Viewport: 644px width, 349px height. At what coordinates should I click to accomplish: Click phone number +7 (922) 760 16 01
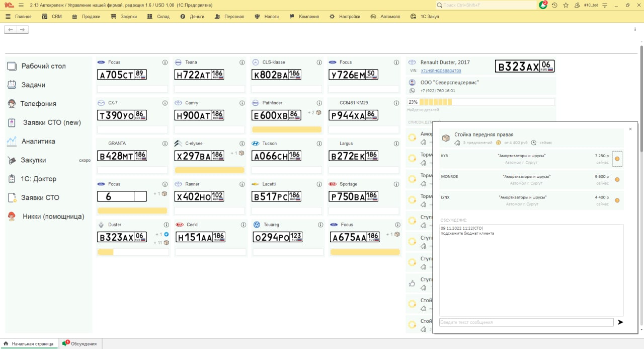pos(438,91)
